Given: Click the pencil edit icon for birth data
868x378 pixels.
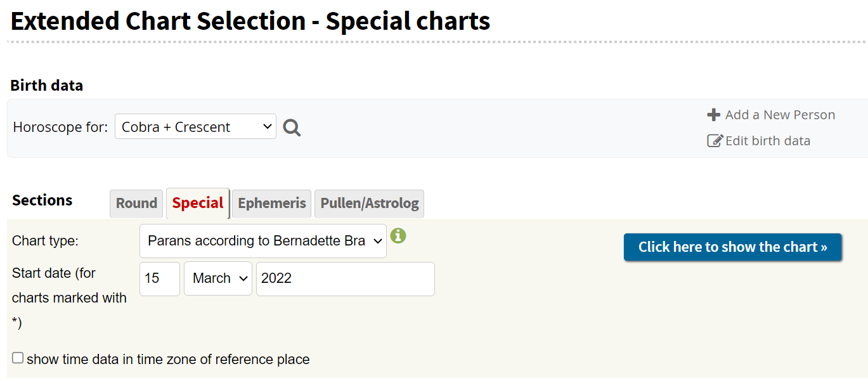Looking at the screenshot, I should tap(715, 141).
